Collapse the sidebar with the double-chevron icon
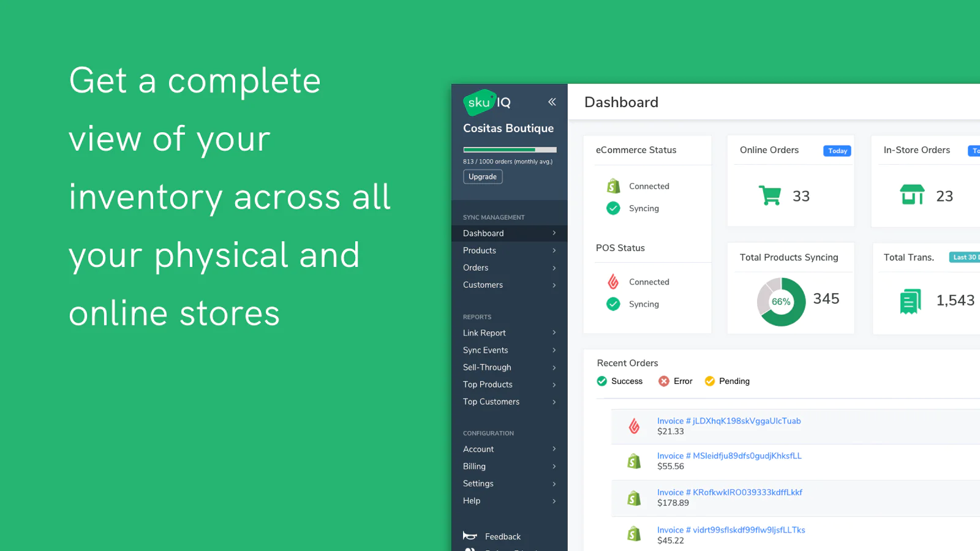Viewport: 980px width, 551px height. (552, 102)
